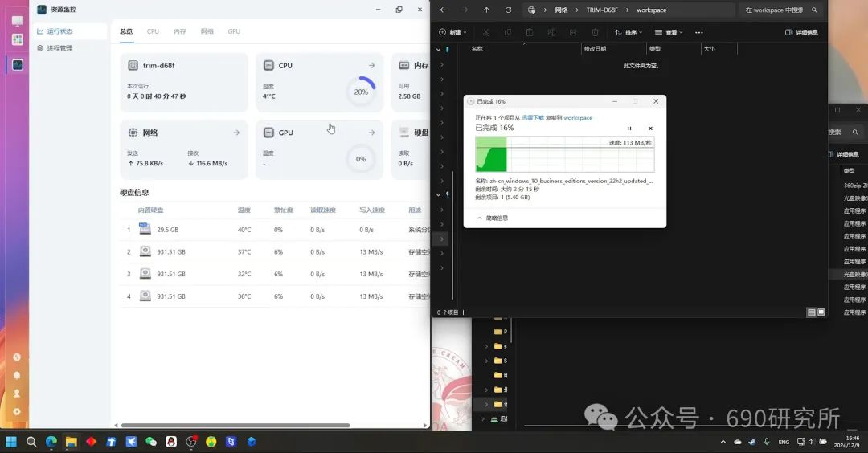Open the three-dot more options menu
Viewport: 868px width, 453px height.
(x=698, y=32)
